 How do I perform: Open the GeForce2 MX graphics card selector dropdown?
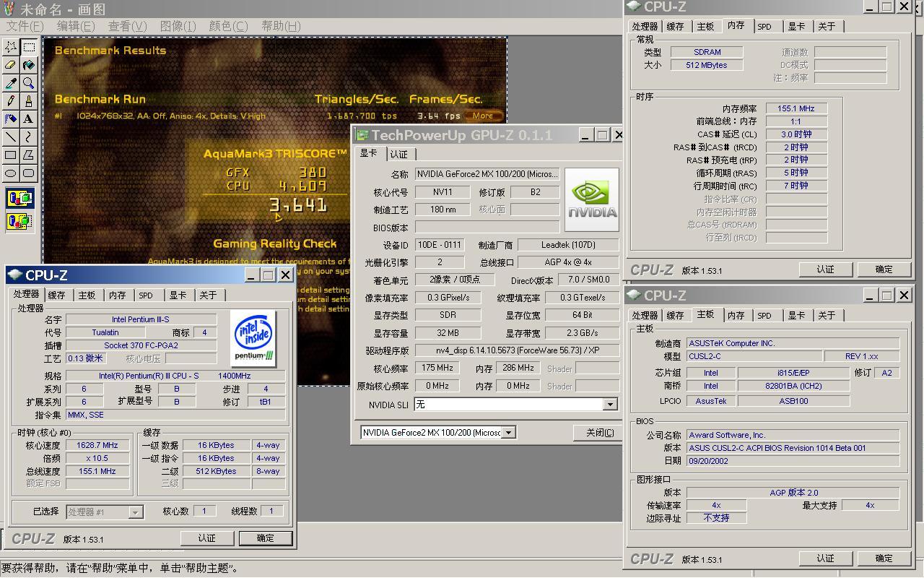[509, 433]
